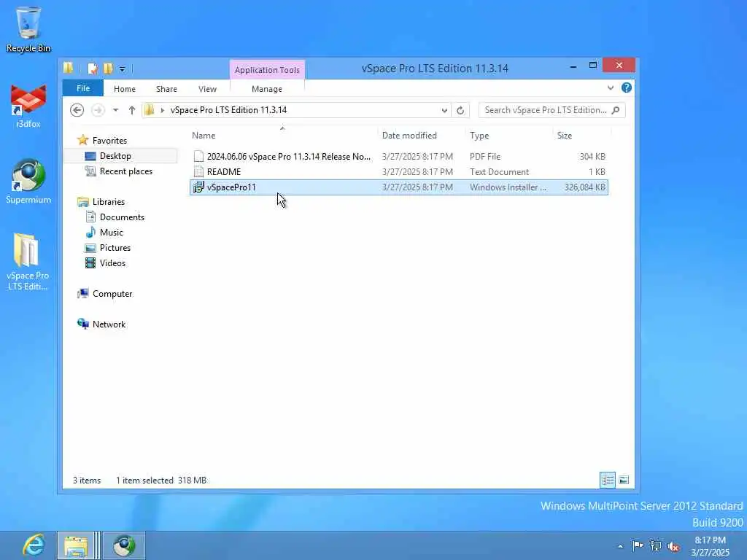Select the vSpacePro11 file name
This screenshot has width=747, height=560.
(x=231, y=187)
